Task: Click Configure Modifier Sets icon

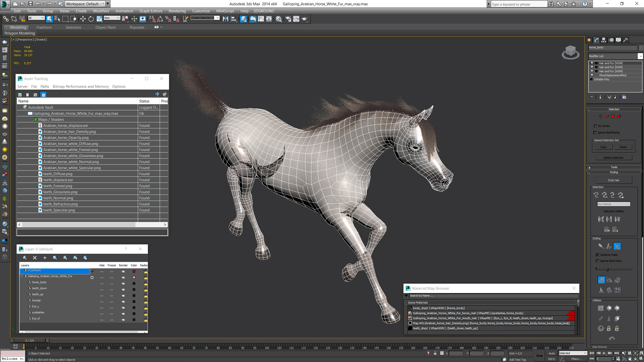Action: pos(624,97)
